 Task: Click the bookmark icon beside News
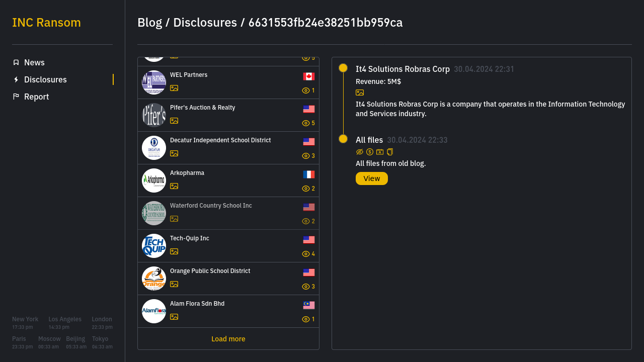(16, 62)
